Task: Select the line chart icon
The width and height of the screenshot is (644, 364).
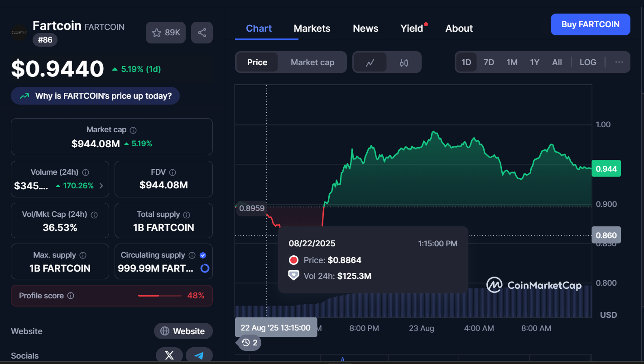Action: pos(370,62)
